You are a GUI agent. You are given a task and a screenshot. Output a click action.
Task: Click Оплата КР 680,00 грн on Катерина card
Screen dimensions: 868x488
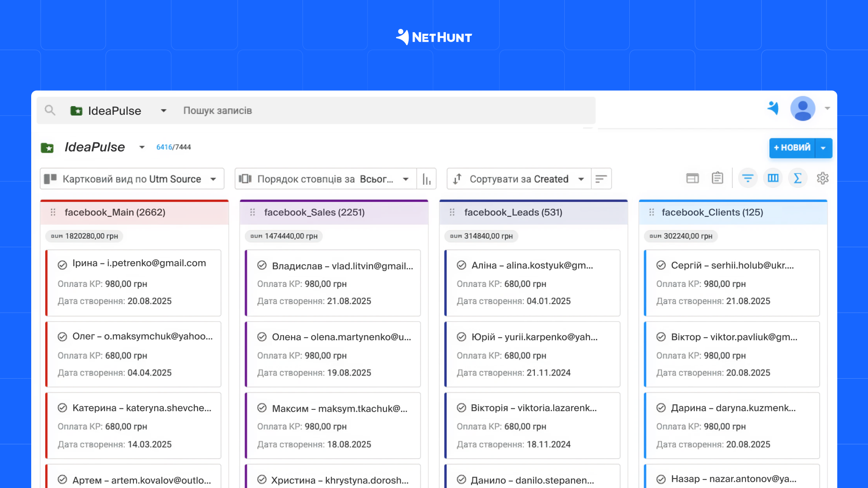point(102,427)
